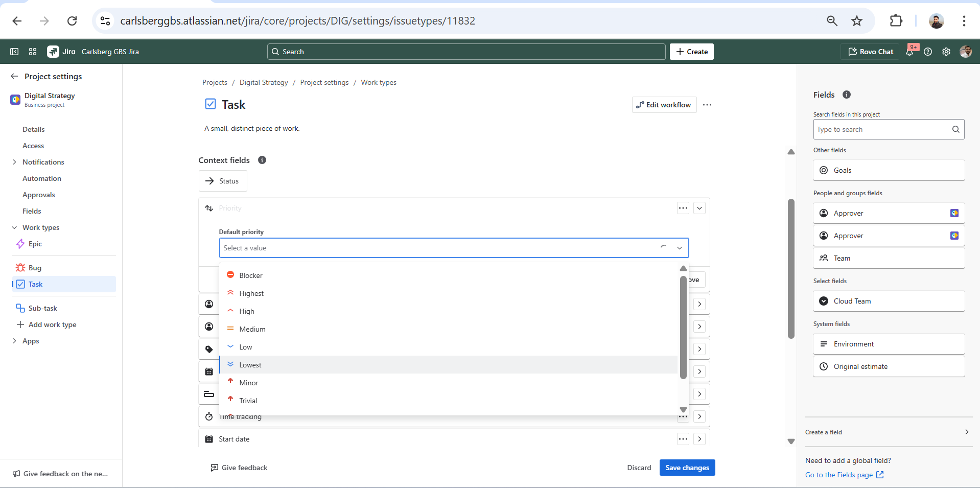
Task: Open the Default priority Select a value dropdown
Action: click(x=454, y=248)
